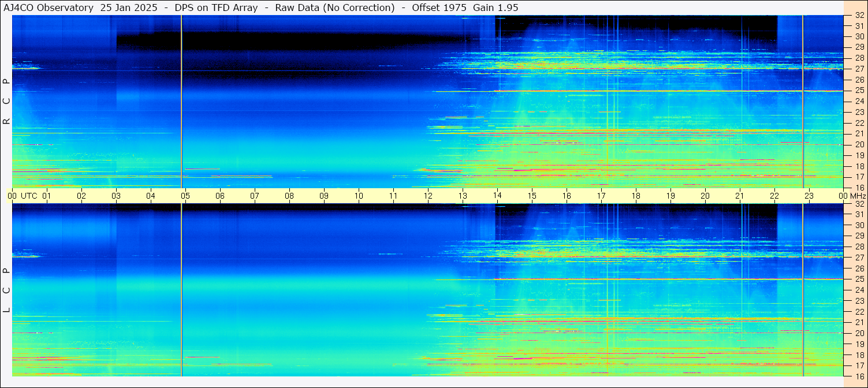Click the AJ4CO Observatory title text
Viewport: 868px width, 388px height.
49,8
